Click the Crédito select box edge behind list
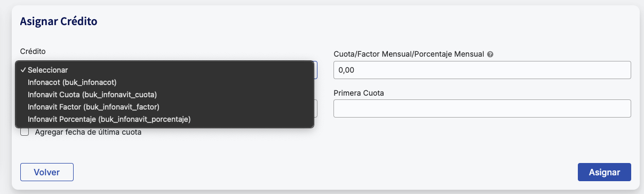Screen dimensions: 644x194 click(x=316, y=70)
